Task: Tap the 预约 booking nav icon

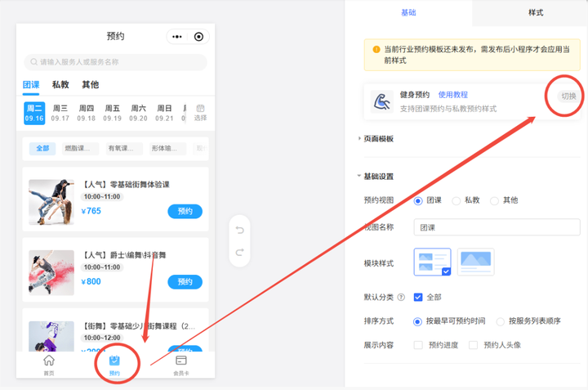Action: 114,361
